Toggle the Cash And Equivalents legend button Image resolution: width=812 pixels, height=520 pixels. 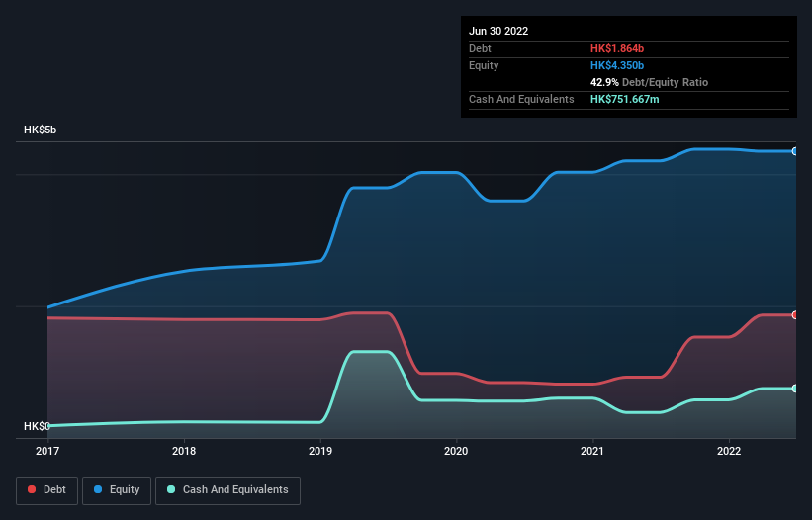click(227, 490)
